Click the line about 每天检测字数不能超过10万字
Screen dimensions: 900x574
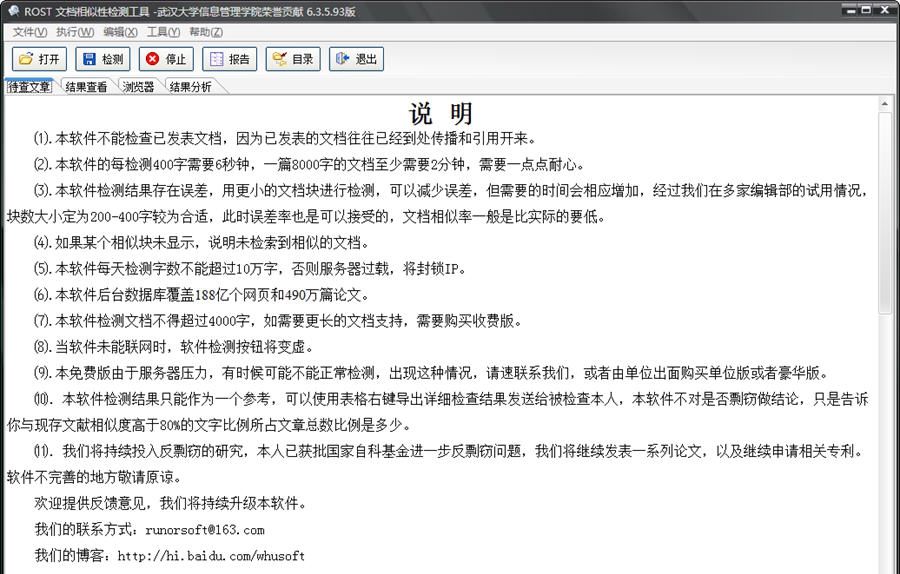coord(249,269)
